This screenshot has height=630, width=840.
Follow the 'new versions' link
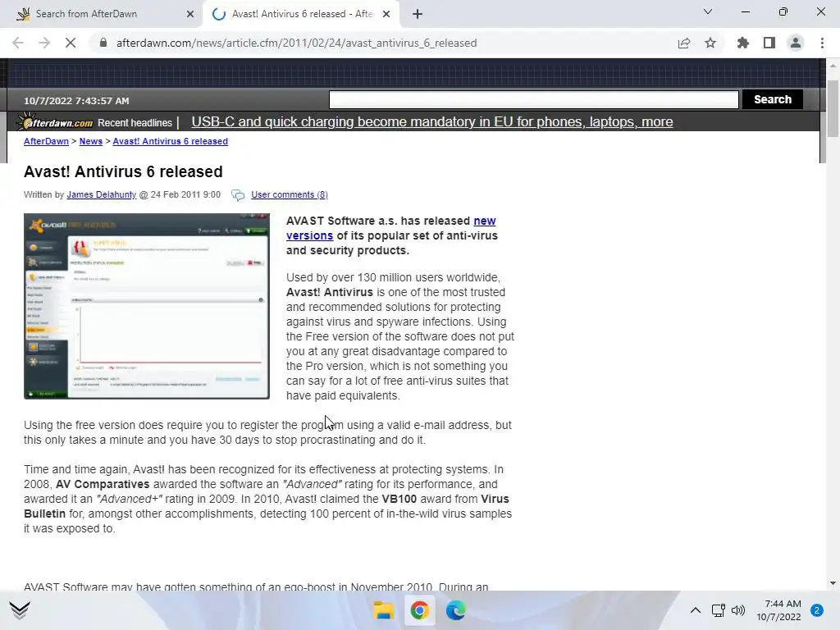390,228
